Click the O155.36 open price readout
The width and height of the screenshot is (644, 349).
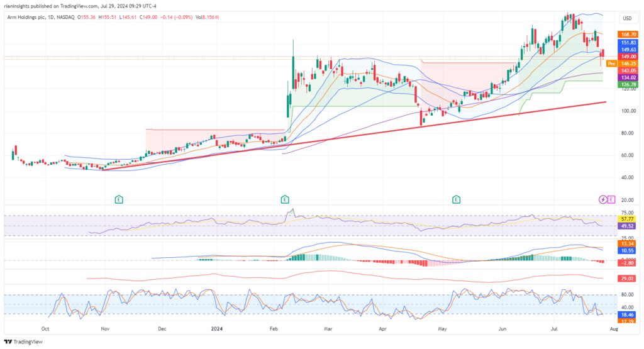coord(86,17)
